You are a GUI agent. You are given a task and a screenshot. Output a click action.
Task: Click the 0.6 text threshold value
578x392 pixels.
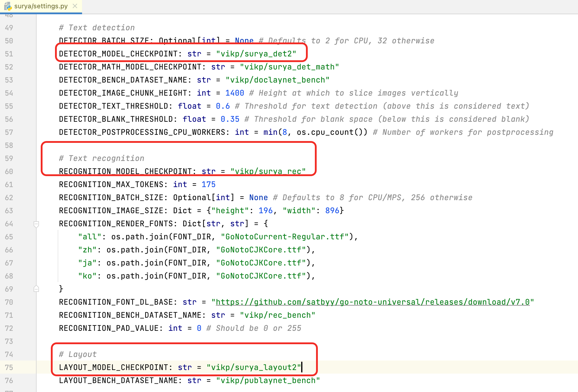[223, 106]
